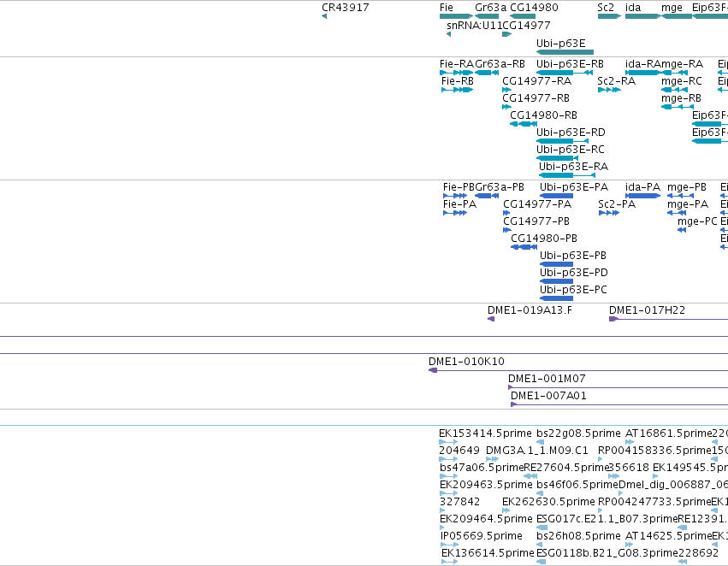Select the CG14977-PB protein label
Image resolution: width=728 pixels, height=566 pixels.
pos(536,221)
